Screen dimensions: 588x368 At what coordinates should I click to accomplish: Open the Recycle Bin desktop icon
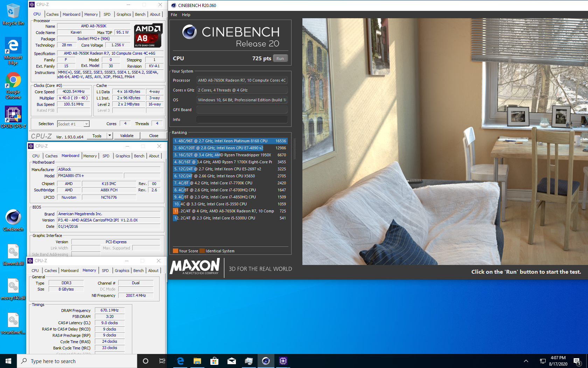[13, 14]
